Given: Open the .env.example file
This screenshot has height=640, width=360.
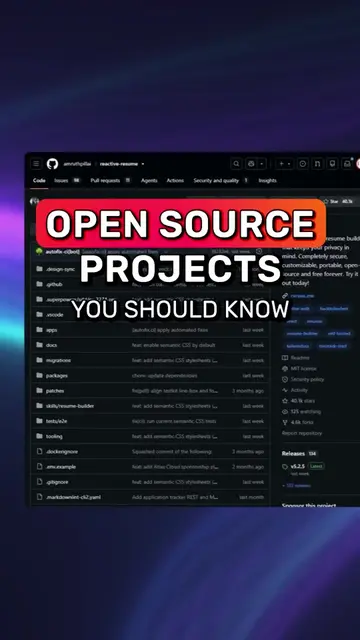Looking at the screenshot, I should click(61, 467).
